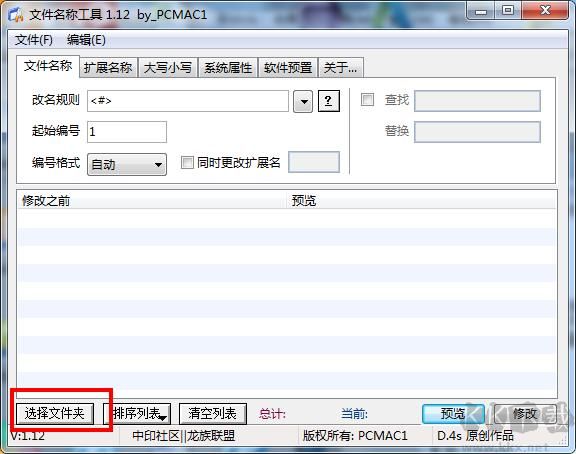Click the extension name field beside 同时更改扩展名

pos(314,162)
